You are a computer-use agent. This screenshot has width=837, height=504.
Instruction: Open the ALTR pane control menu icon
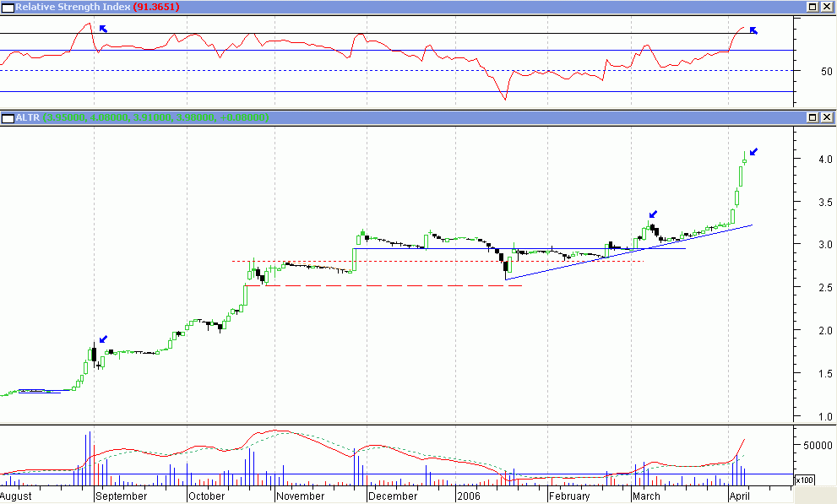(7, 117)
